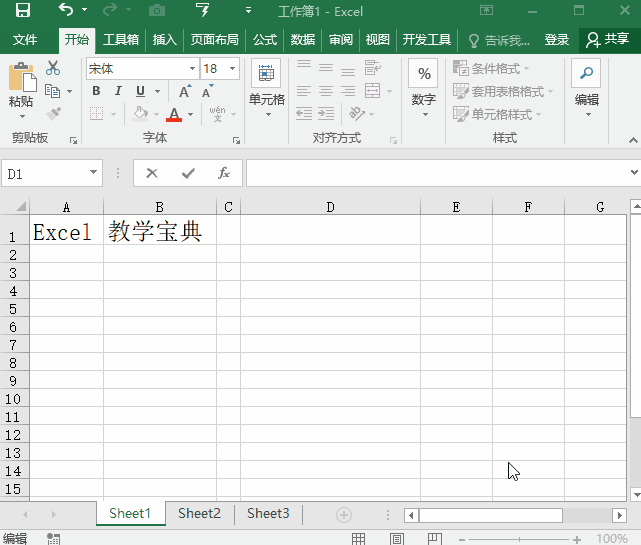
Task: Open the Font group dialog launcher
Action: (x=236, y=140)
